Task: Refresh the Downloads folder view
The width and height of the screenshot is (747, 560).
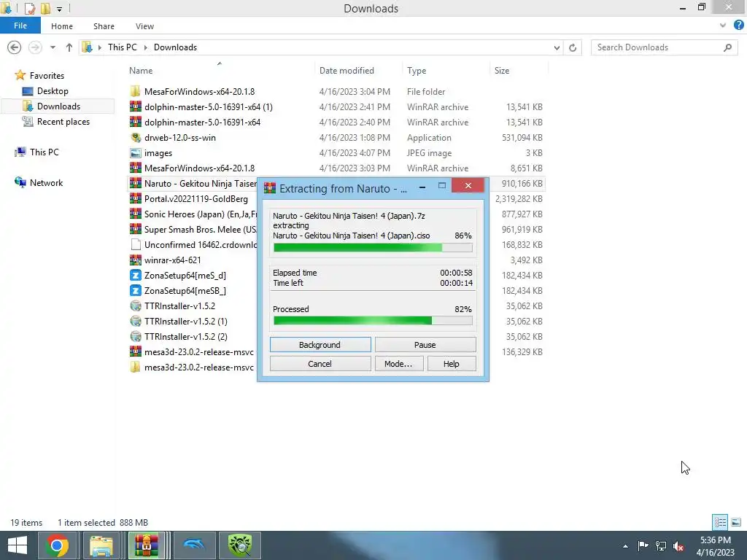Action: click(573, 47)
